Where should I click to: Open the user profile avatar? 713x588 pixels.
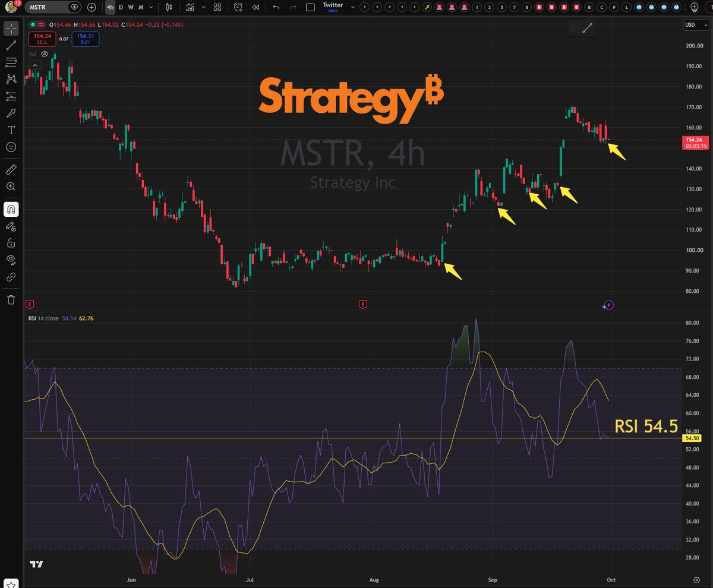(11, 7)
